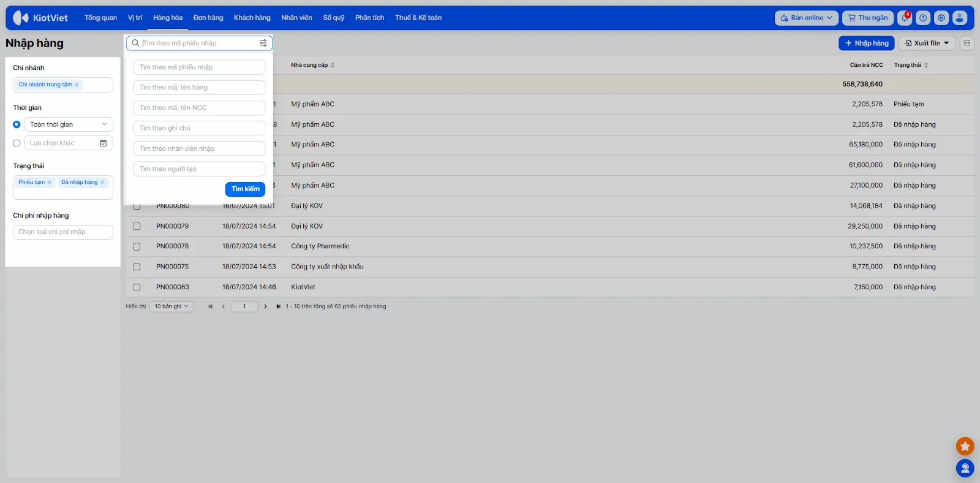Tick the checkbox for receipt PN000079
The width and height of the screenshot is (980, 483).
pos(137,226)
